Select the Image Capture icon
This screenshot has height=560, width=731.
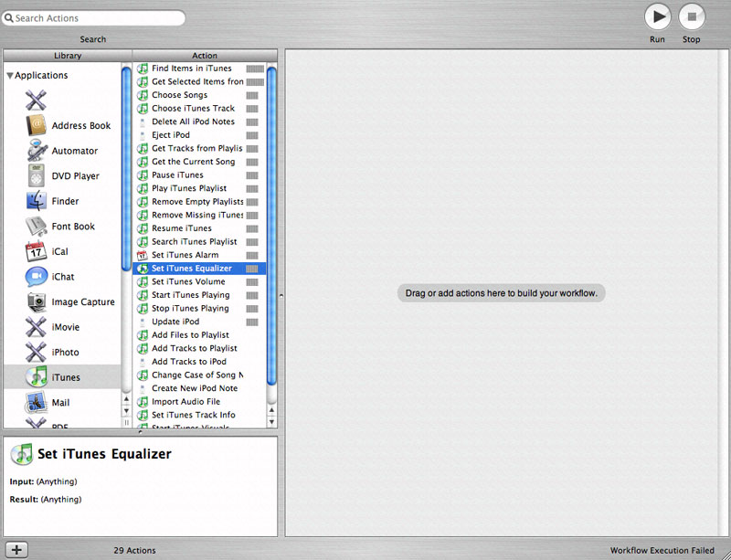36,301
